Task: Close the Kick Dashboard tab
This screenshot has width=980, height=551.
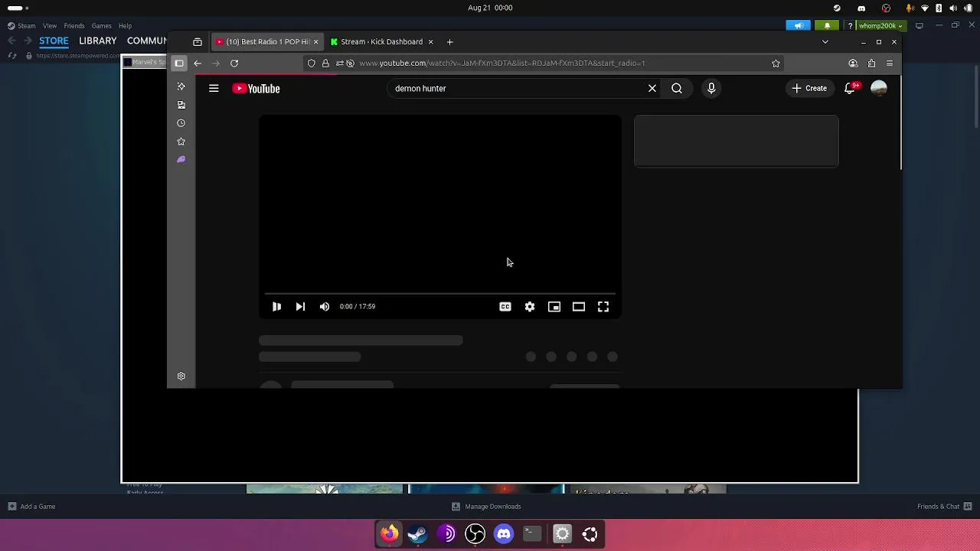Action: [430, 42]
